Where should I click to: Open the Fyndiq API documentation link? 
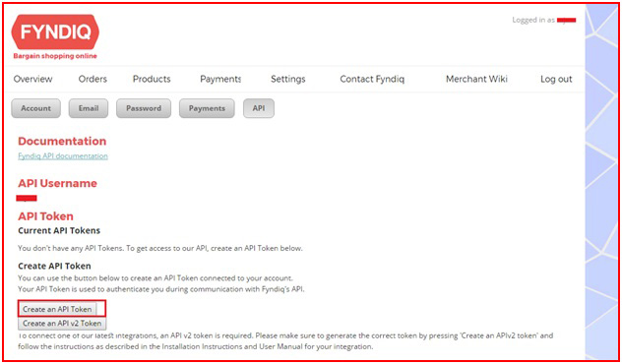tap(63, 155)
